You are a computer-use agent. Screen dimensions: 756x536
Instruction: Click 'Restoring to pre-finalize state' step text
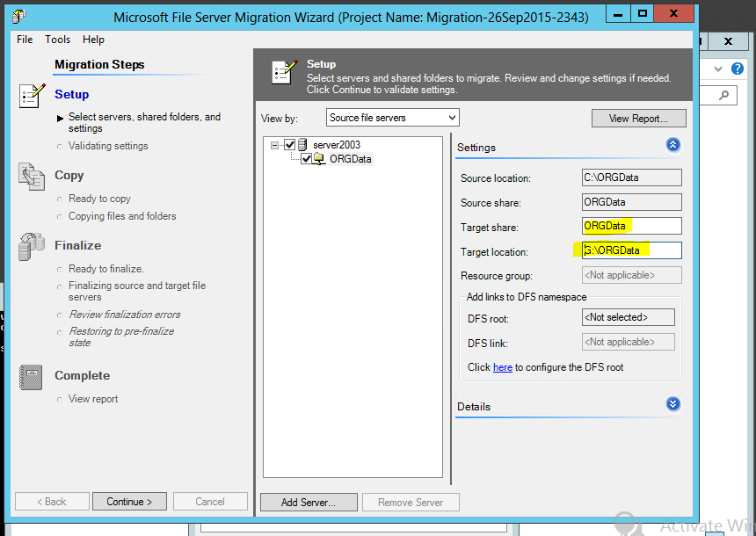pos(121,337)
